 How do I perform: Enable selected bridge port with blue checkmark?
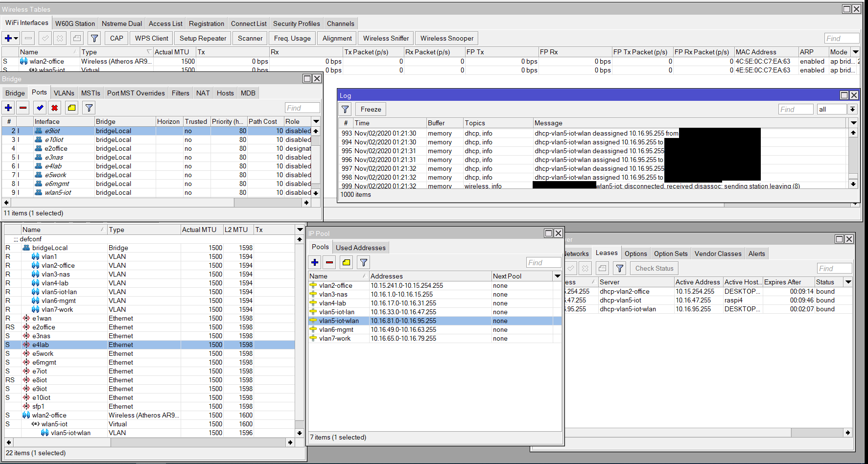click(x=40, y=108)
